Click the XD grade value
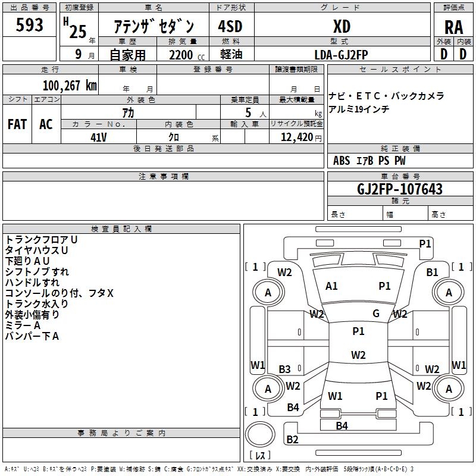476x476 pixels. point(342,27)
